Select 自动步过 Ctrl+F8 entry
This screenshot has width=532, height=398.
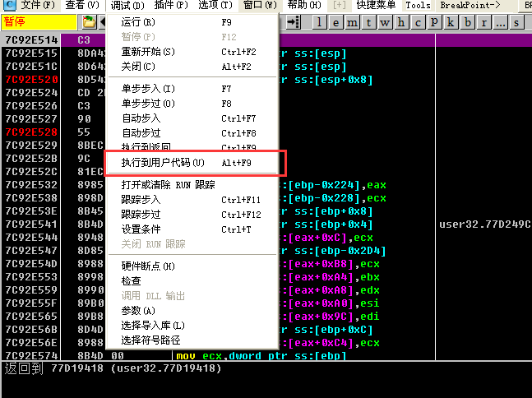point(192,133)
